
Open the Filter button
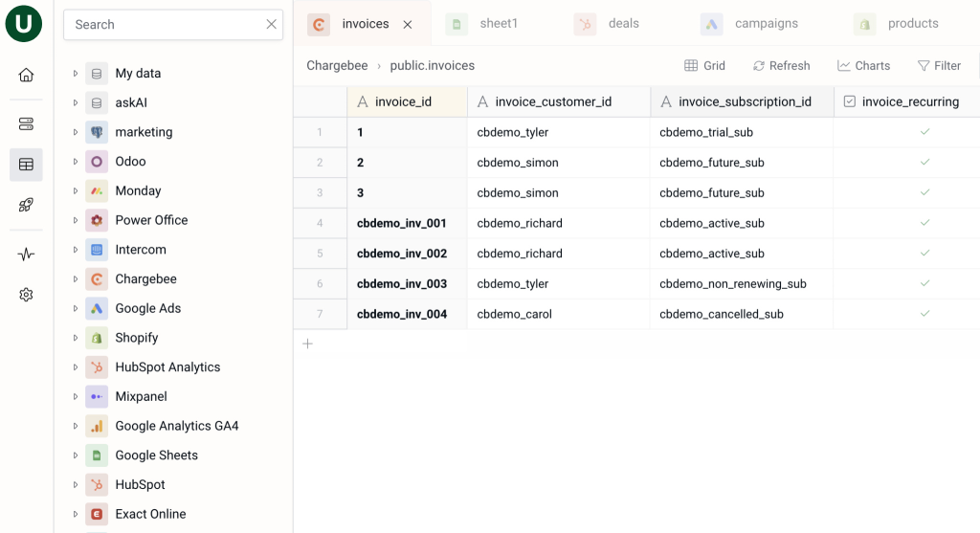pyautogui.click(x=940, y=66)
